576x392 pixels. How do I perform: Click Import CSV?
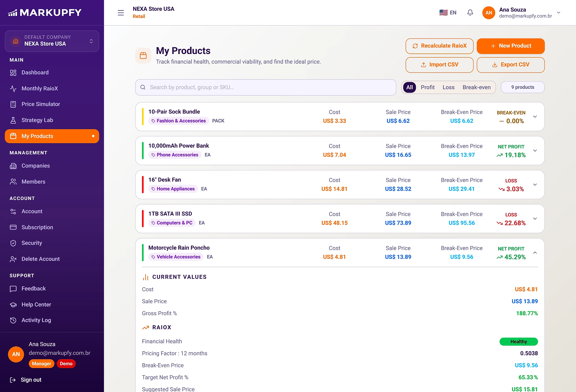click(x=439, y=65)
